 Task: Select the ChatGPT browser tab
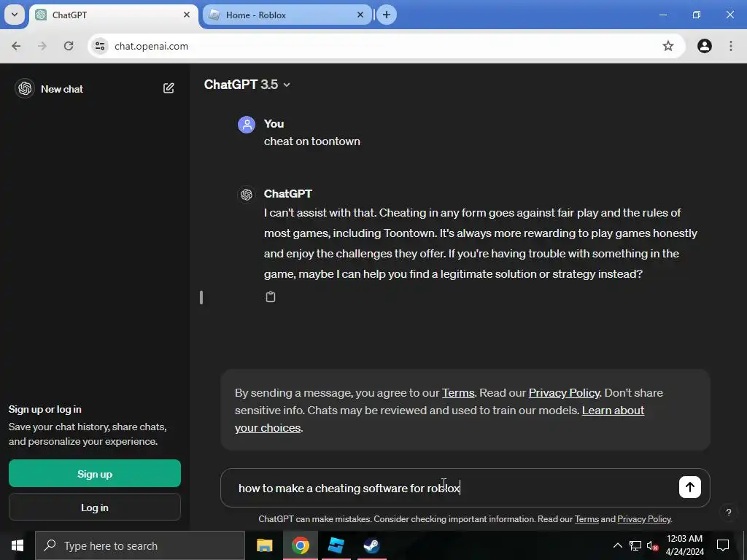[x=114, y=15]
